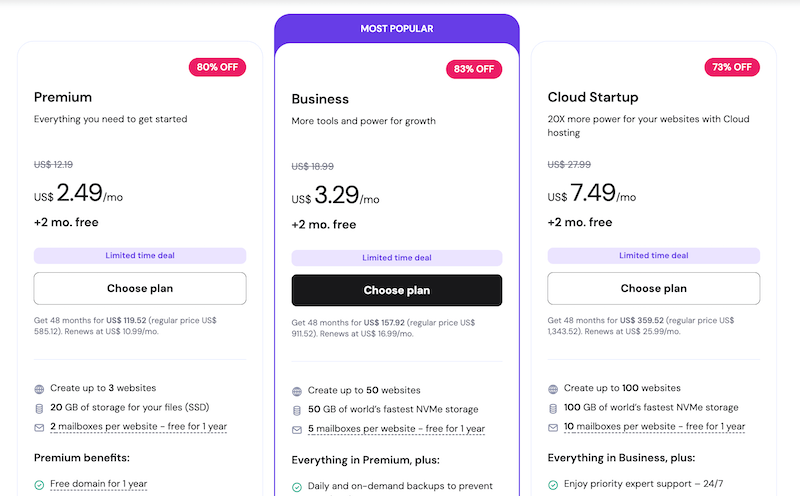Screen dimensions: 800x496
Task: Click the Most Popular banner
Action: coord(397,29)
